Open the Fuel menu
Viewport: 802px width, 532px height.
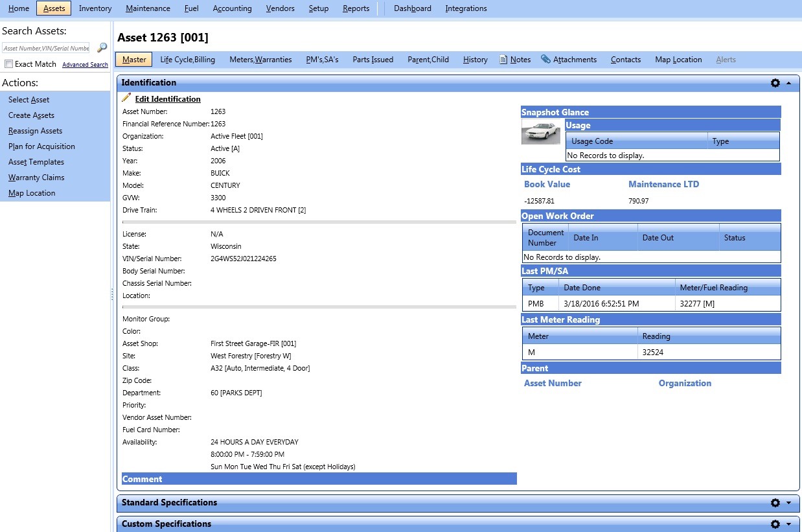click(192, 8)
